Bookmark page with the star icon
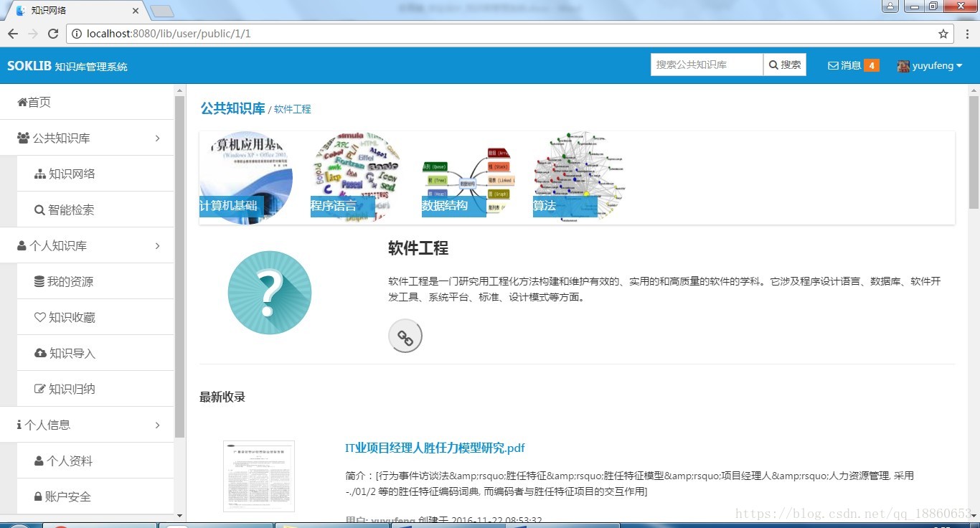 (x=943, y=34)
